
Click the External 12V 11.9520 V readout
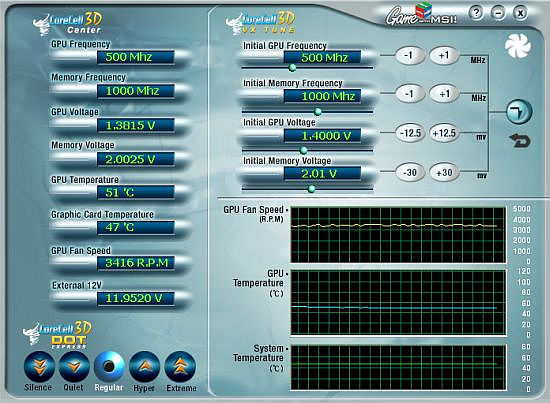click(135, 298)
